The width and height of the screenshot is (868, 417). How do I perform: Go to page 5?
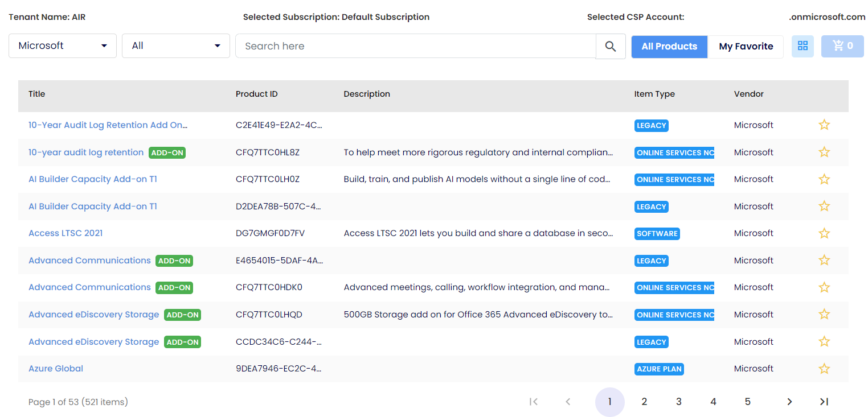[x=748, y=402]
